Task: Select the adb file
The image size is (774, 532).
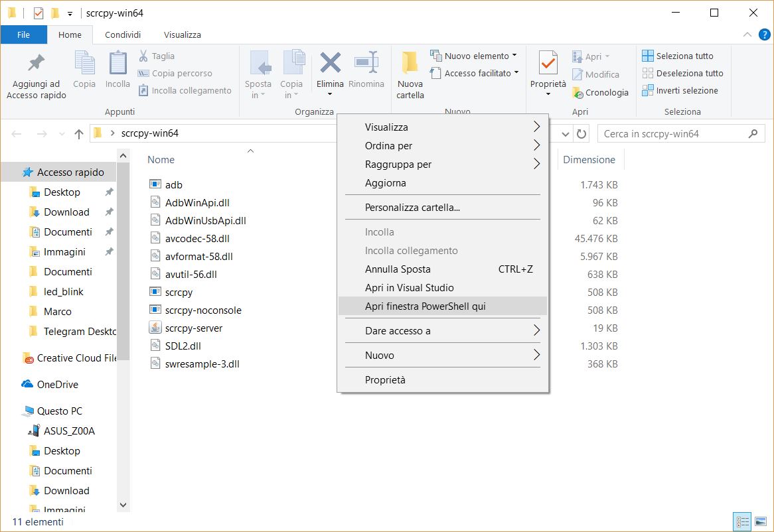Action: pyautogui.click(x=166, y=184)
